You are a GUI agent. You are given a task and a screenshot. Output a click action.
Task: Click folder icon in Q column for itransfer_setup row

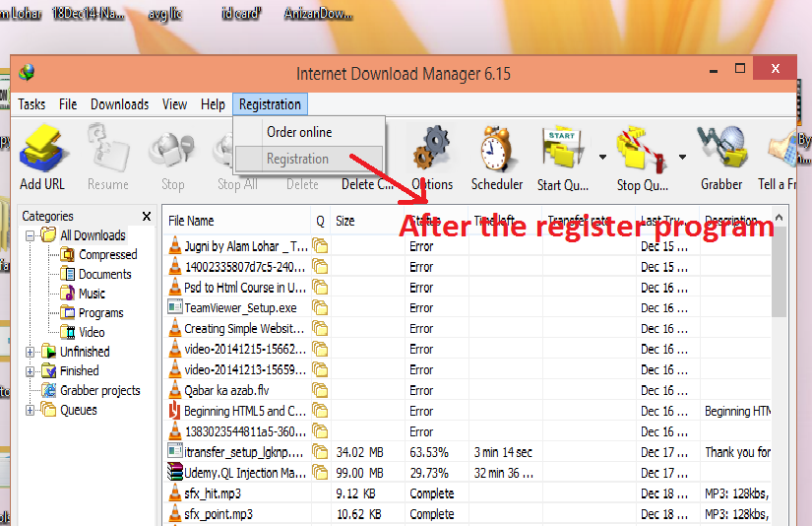320,452
